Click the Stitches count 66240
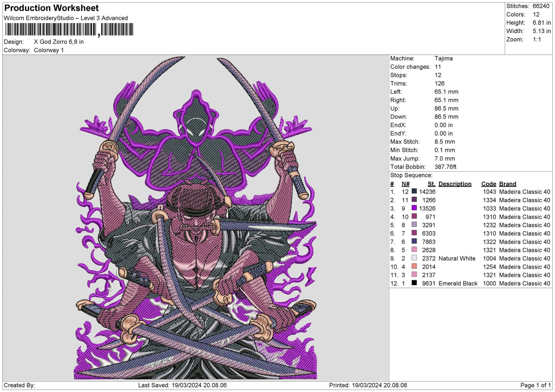 pos(541,6)
